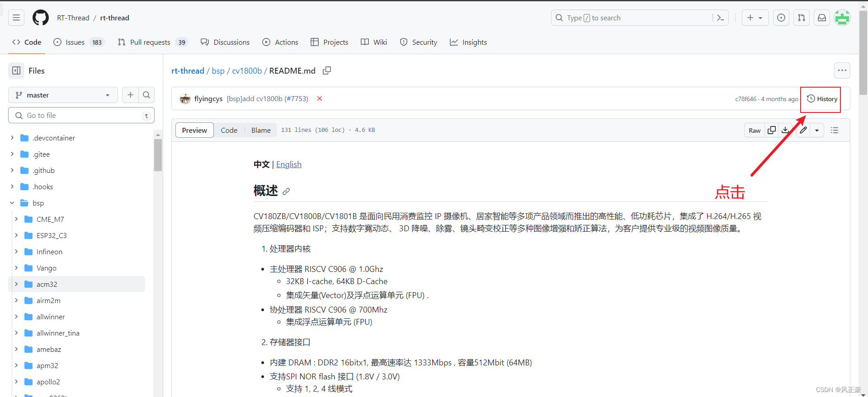868x397 pixels.
Task: Open the pull requests shortcut icon in header
Action: click(802, 18)
